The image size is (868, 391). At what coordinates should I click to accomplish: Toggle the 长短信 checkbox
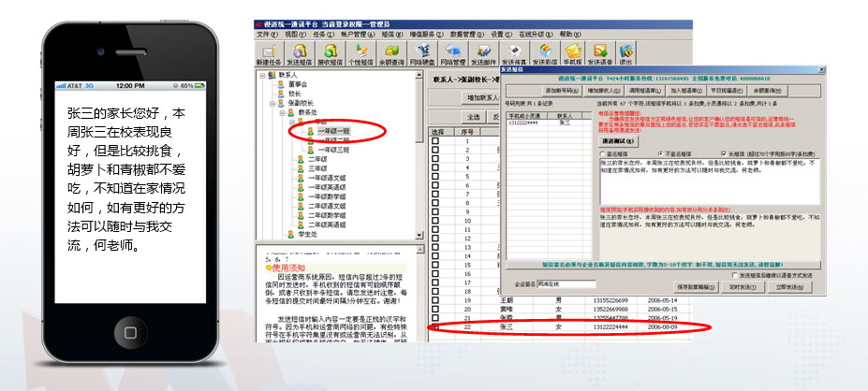point(722,153)
